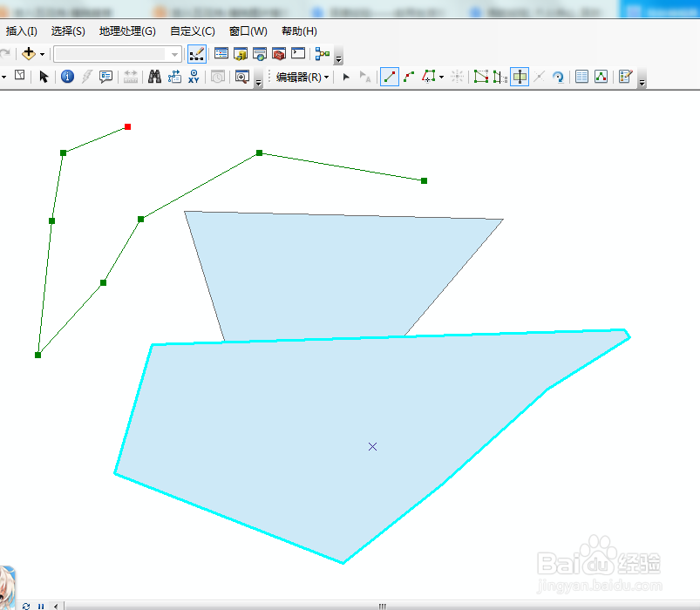The height and width of the screenshot is (610, 700).
Task: Open the Table of Contents window
Action: 221,54
